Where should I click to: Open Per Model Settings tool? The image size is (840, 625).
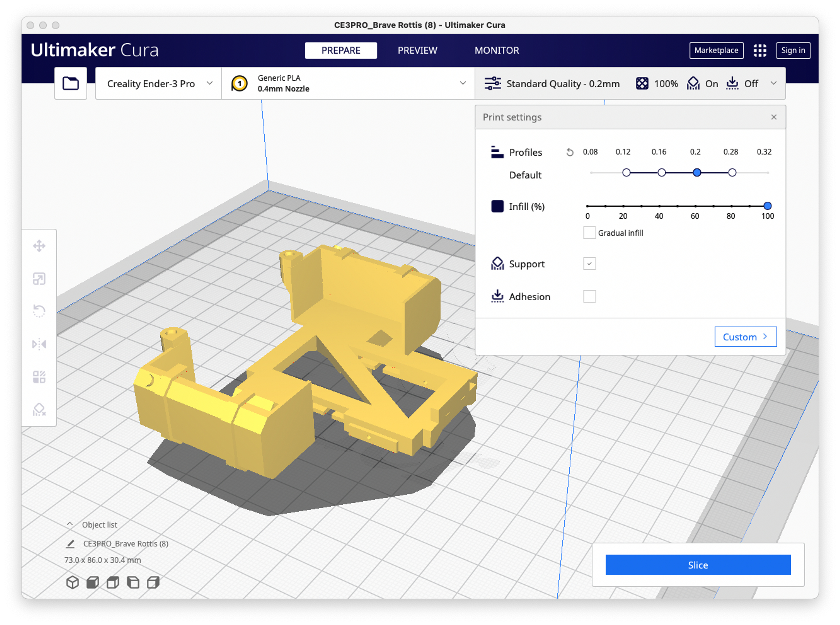tap(39, 377)
